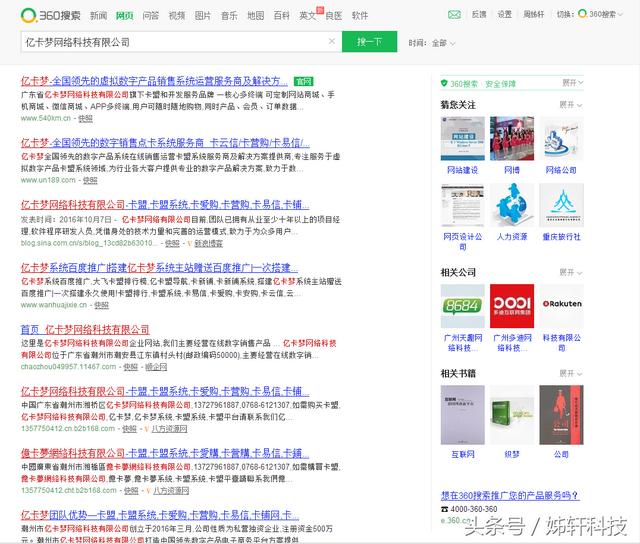The height and width of the screenshot is (544, 640).
Task: Open the 互联网 book cover
Action: click(462, 415)
